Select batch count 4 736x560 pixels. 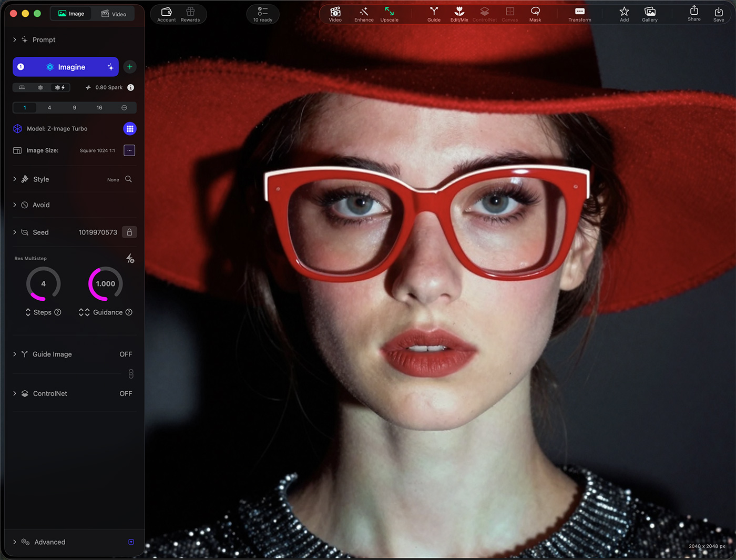[49, 108]
